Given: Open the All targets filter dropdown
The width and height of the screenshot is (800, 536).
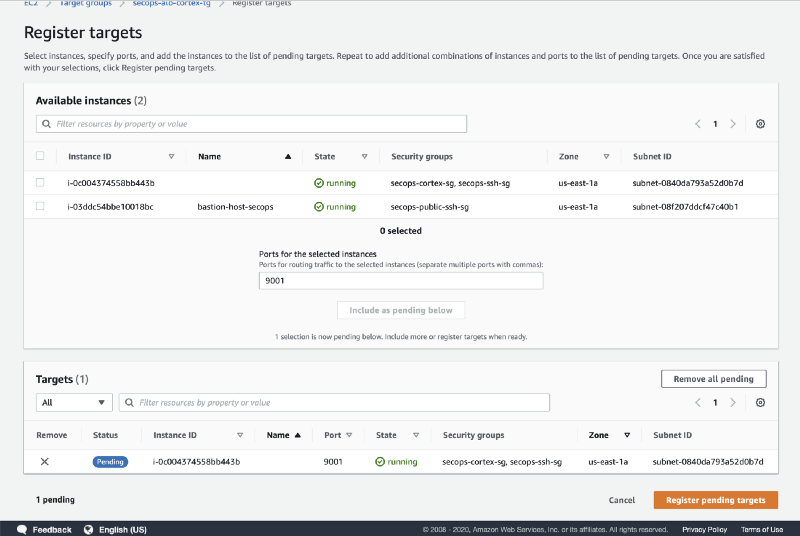Looking at the screenshot, I should click(x=74, y=403).
